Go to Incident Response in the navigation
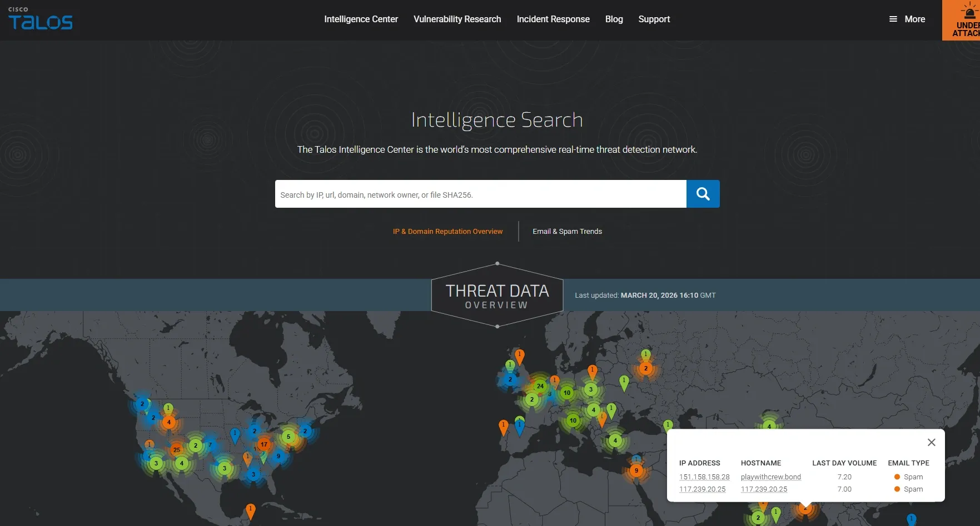Image resolution: width=980 pixels, height=526 pixels. coord(553,19)
